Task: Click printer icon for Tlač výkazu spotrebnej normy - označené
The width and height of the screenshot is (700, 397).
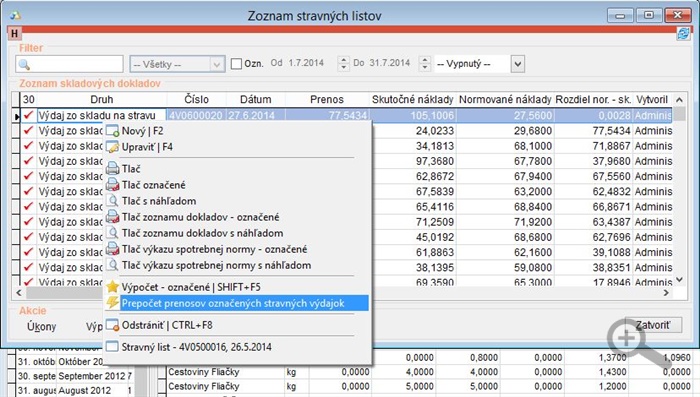Action: (x=113, y=249)
